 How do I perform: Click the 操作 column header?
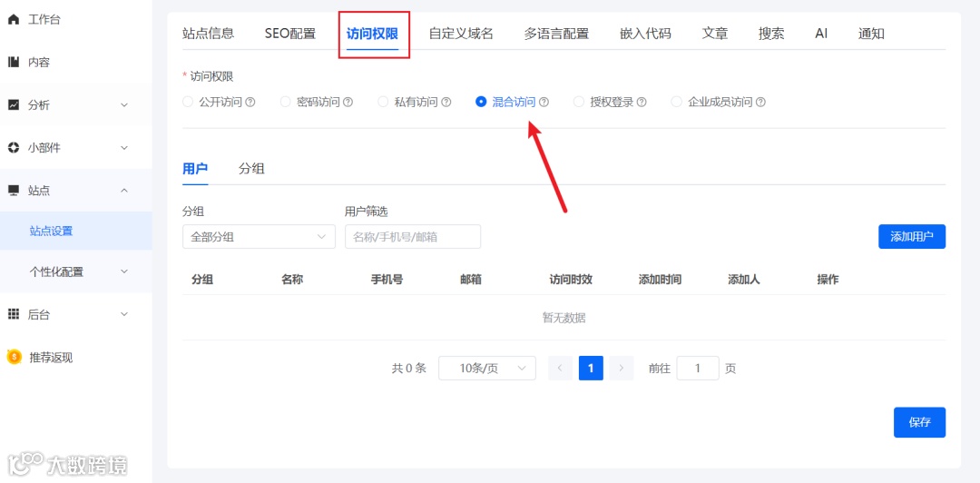tap(828, 280)
